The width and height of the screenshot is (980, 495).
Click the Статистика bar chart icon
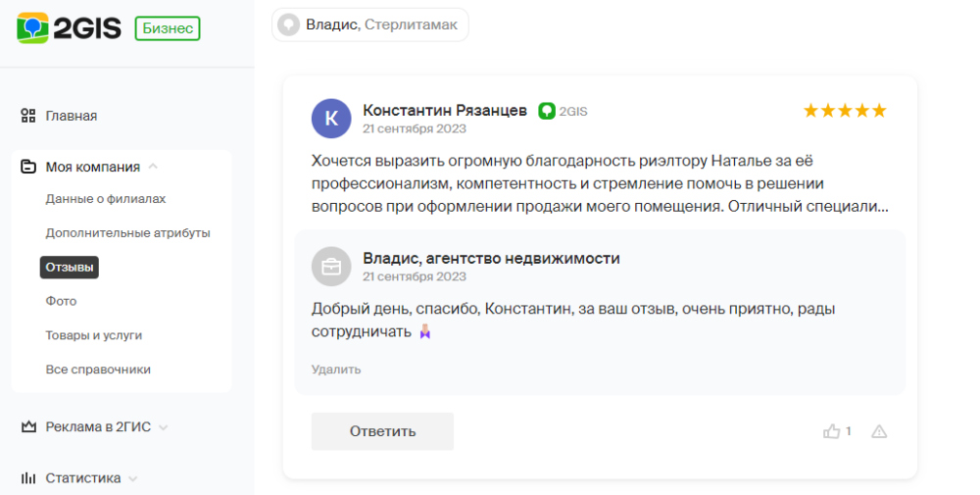pos(28,478)
